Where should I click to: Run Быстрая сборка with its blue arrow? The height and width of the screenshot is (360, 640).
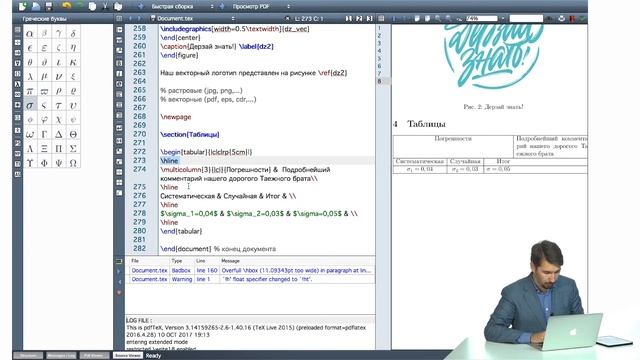(140, 6)
